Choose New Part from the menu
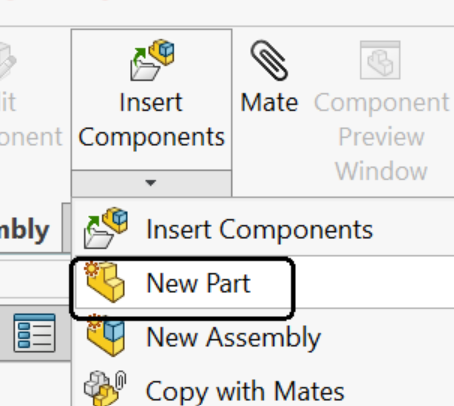454x406 pixels. [265, 283]
